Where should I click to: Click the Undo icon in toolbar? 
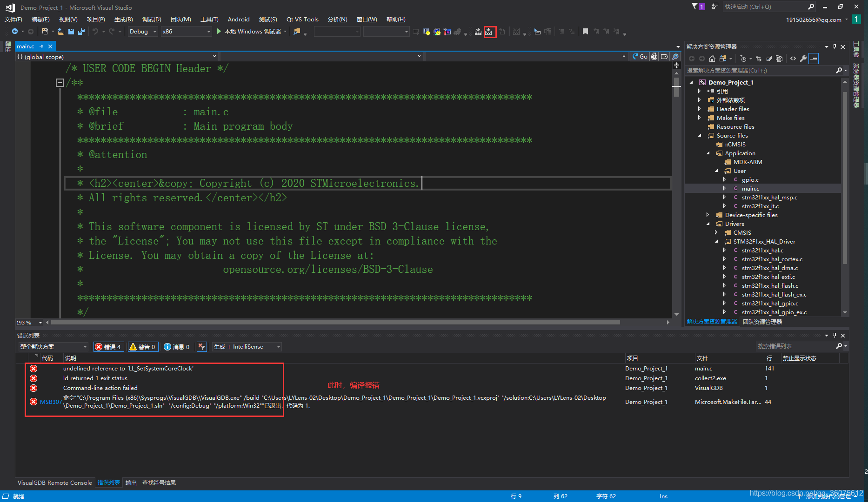[x=95, y=31]
